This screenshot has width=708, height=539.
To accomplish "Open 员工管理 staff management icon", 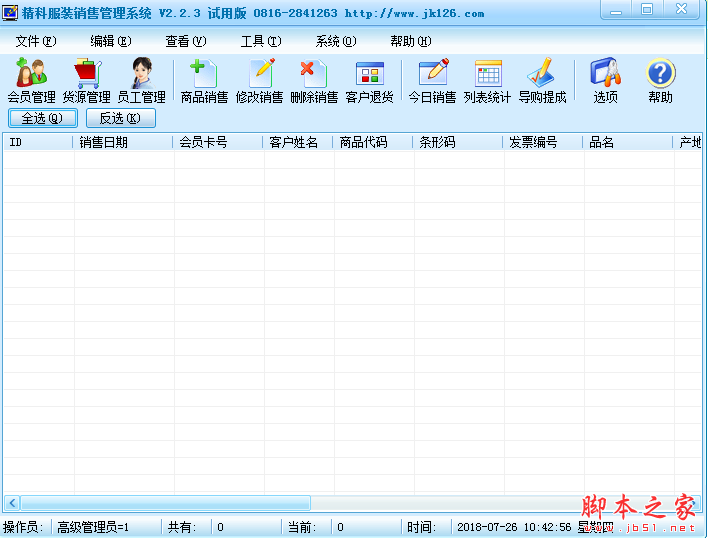I will [x=142, y=80].
